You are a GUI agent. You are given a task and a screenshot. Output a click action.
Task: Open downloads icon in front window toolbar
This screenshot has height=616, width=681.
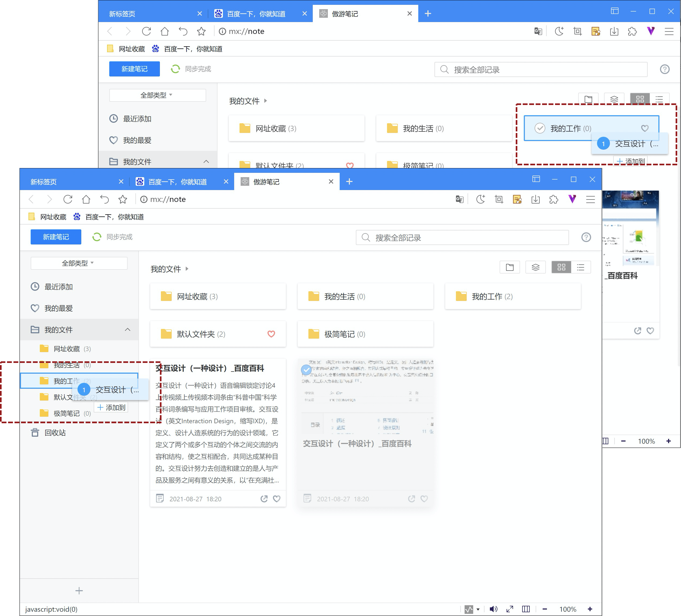click(x=535, y=199)
